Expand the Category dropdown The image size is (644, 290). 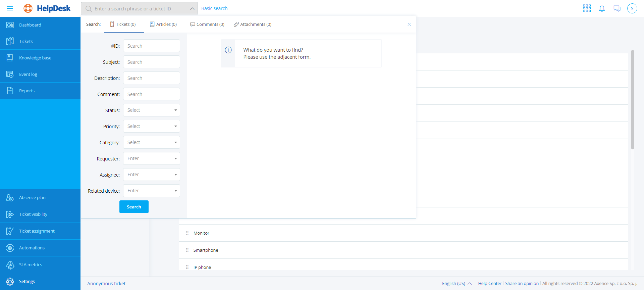coord(151,142)
